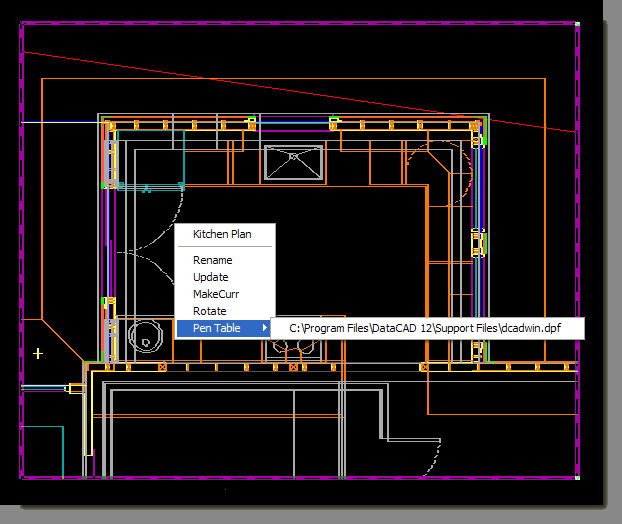Select Update in the context menu
622x524 pixels.
[x=211, y=277]
